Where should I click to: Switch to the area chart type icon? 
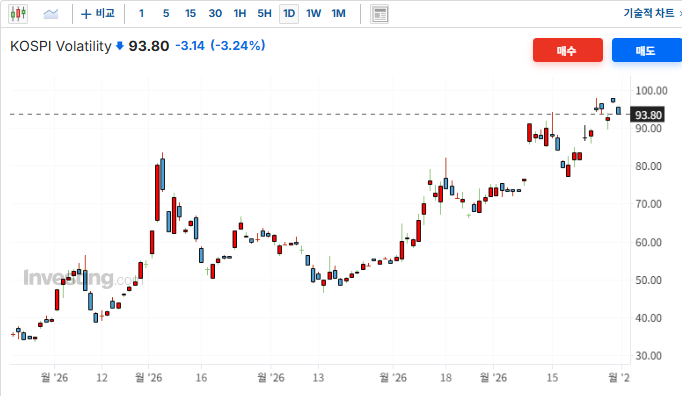[x=51, y=14]
